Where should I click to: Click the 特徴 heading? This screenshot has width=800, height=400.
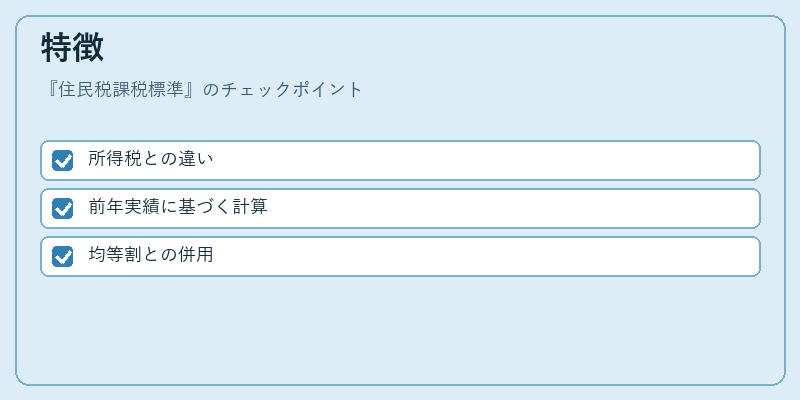[x=72, y=48]
